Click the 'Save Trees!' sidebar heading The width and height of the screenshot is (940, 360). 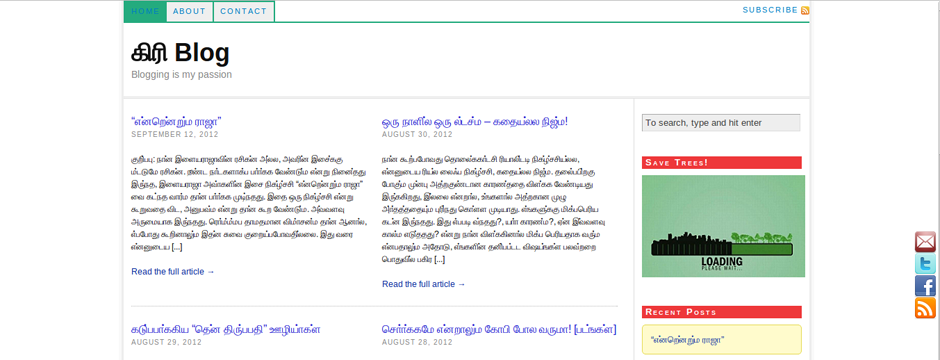722,162
